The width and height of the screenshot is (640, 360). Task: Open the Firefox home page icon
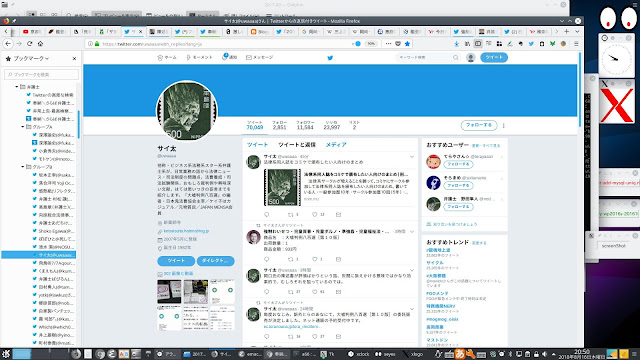(40, 43)
